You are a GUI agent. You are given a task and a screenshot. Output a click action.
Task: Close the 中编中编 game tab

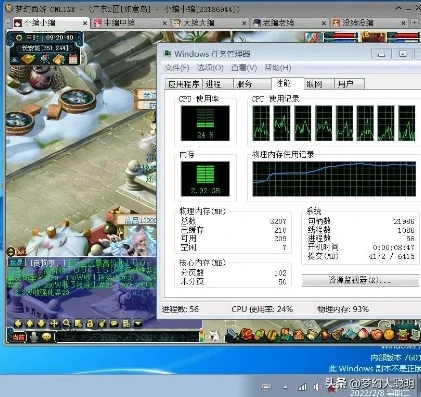[165, 23]
